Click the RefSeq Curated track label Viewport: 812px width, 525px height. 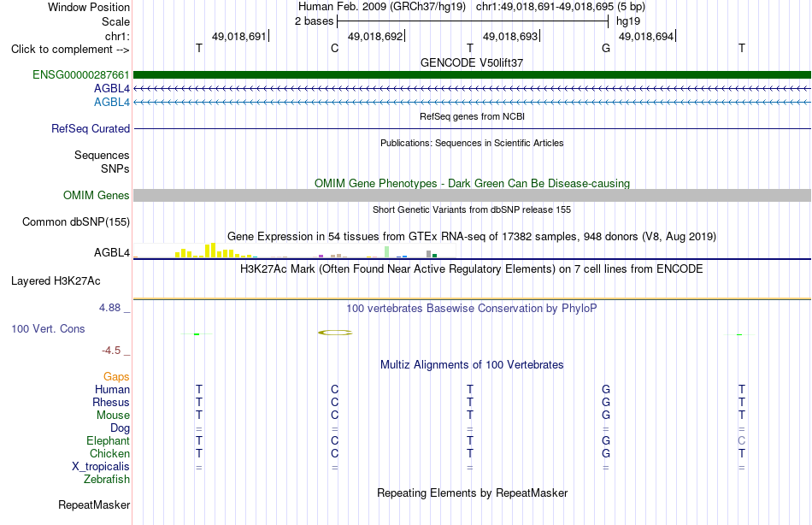click(x=91, y=128)
